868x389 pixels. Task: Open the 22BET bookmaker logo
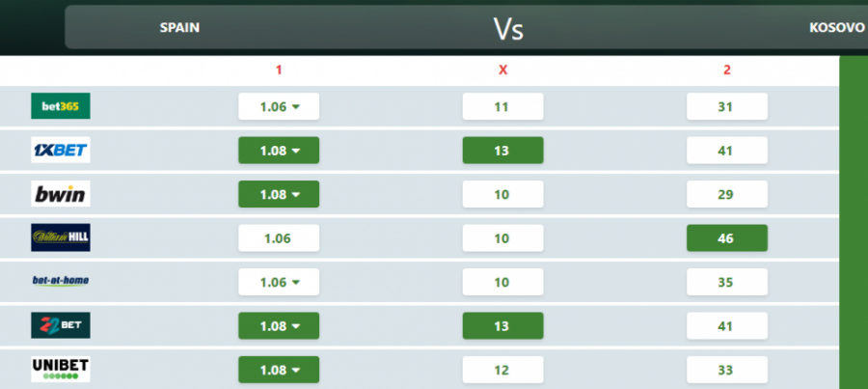(61, 325)
